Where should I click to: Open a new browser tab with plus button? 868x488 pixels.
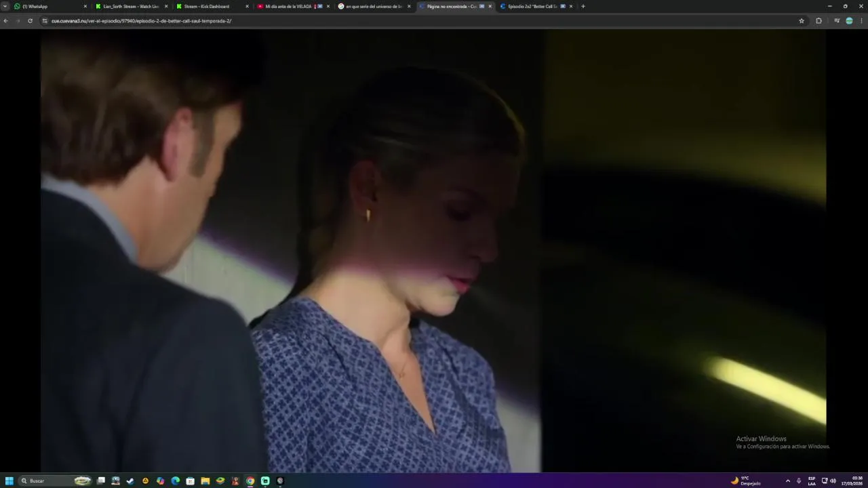tap(583, 6)
